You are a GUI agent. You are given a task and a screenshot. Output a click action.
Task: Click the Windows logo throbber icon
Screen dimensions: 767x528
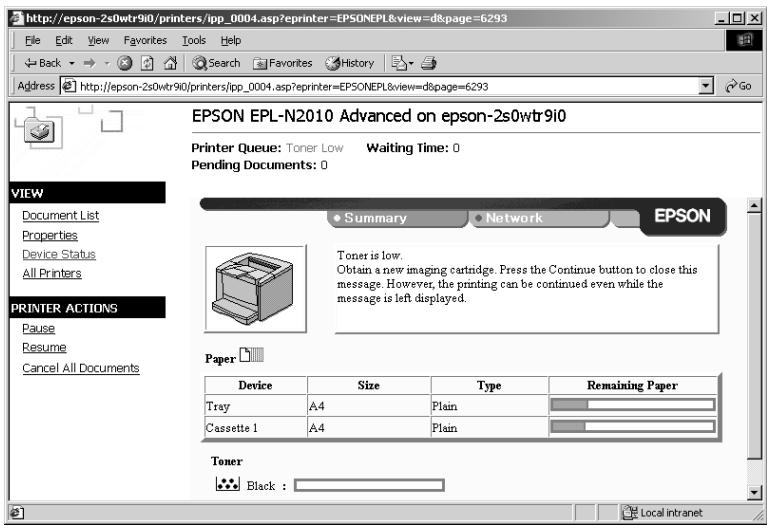[744, 40]
